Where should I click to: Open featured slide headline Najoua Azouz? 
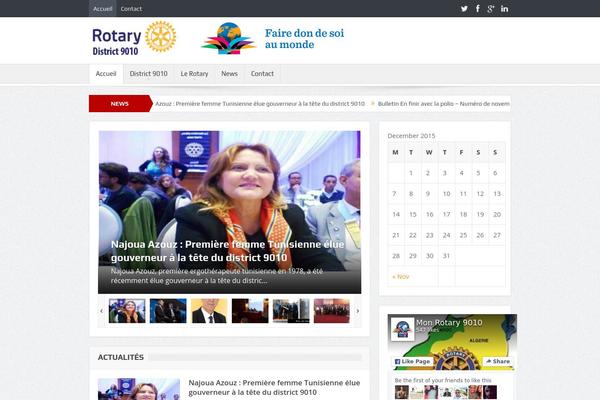pyautogui.click(x=228, y=251)
